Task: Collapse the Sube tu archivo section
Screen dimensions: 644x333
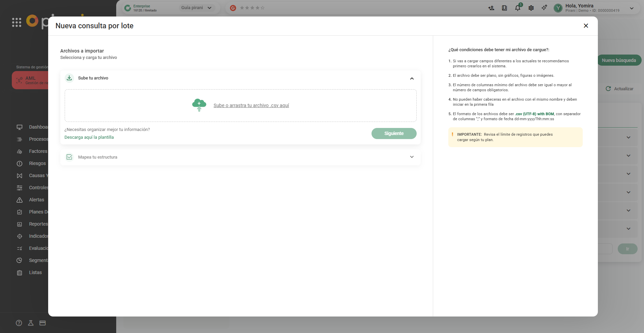Action: (412, 78)
